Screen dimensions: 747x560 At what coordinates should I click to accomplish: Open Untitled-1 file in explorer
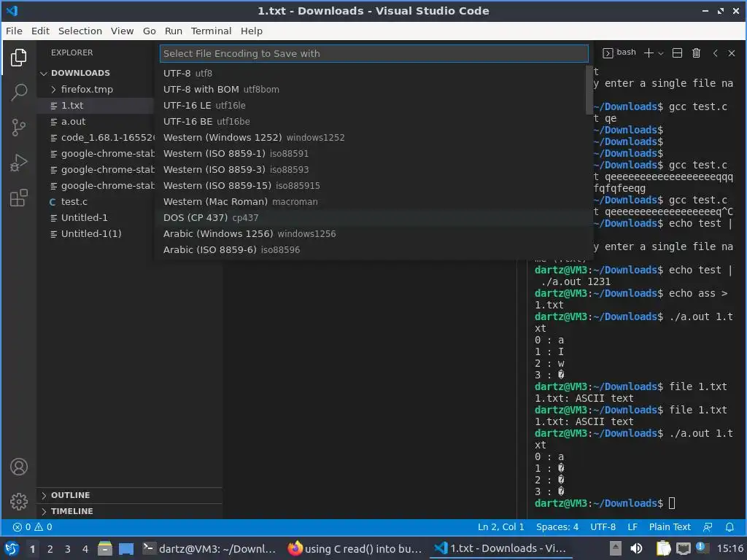tap(85, 217)
